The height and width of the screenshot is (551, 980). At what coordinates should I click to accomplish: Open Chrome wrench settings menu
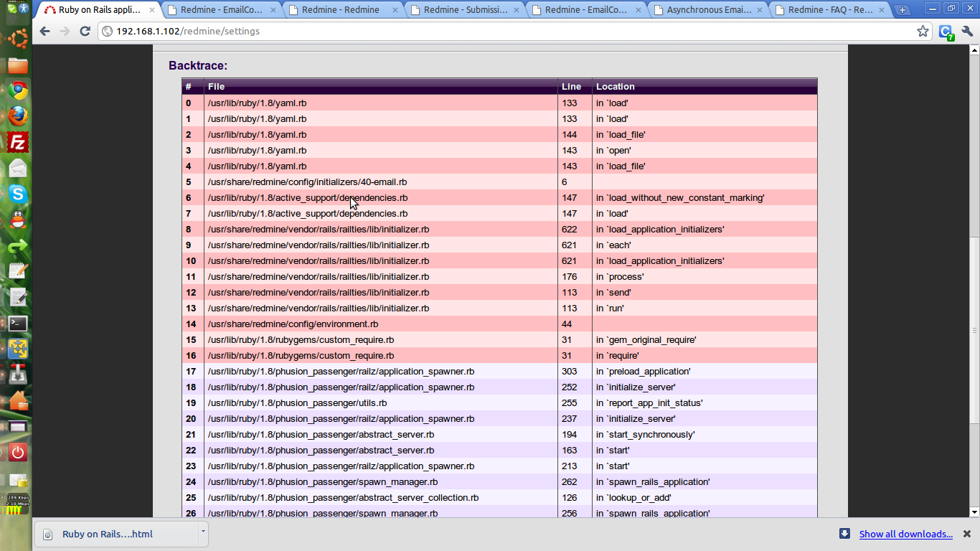pyautogui.click(x=967, y=32)
